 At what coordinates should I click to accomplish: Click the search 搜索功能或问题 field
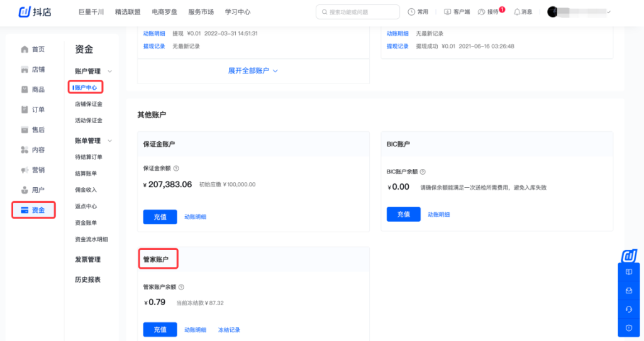[358, 12]
